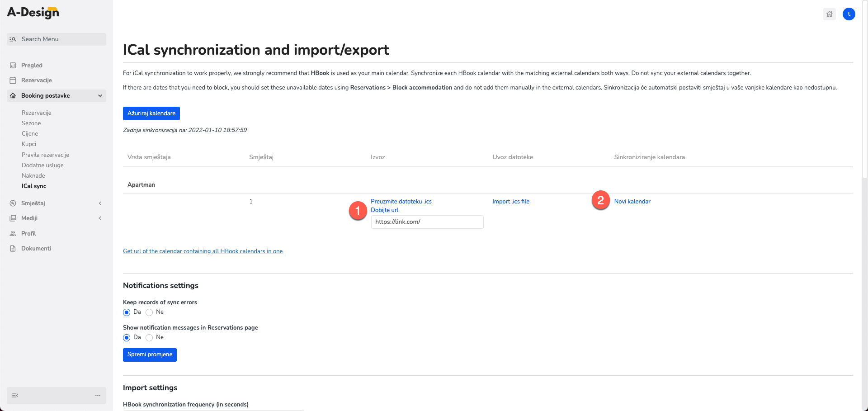Click the Rezervacije calendar icon in sidebar
The height and width of the screenshot is (411, 868).
point(13,80)
